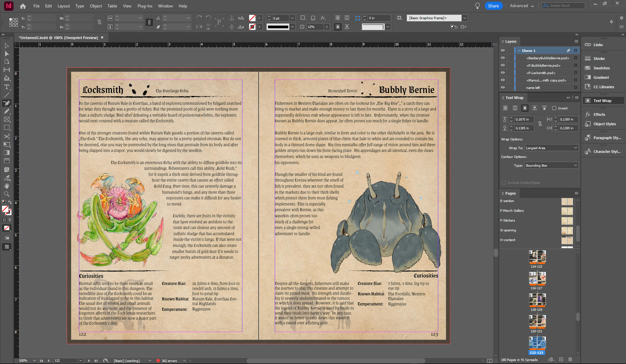
Task: Toggle visibility of <BestiaryBubblyBernie.psd>
Action: click(x=503, y=58)
